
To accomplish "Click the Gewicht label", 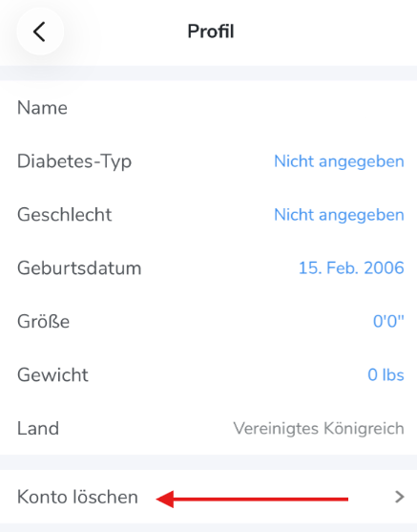I will pos(52,375).
